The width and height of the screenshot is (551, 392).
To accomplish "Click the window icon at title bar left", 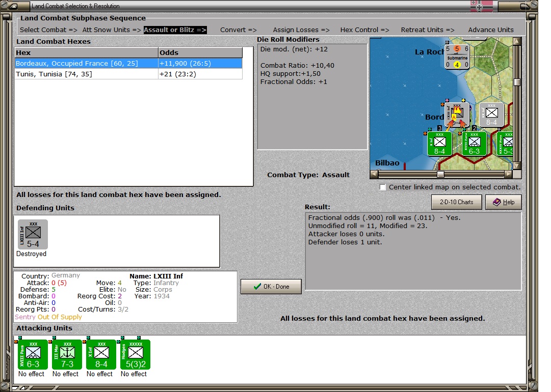I will pos(13,6).
